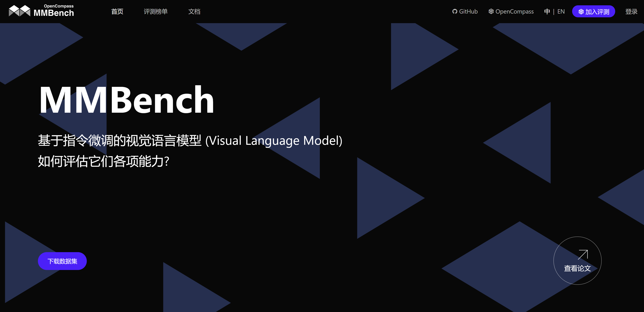Click the text 如何评估它们各项能力?

point(104,161)
